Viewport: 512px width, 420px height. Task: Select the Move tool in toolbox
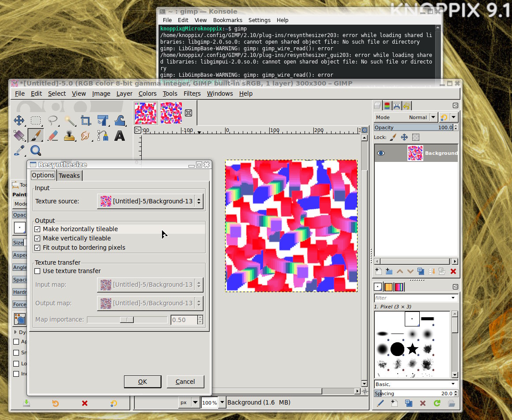[19, 120]
